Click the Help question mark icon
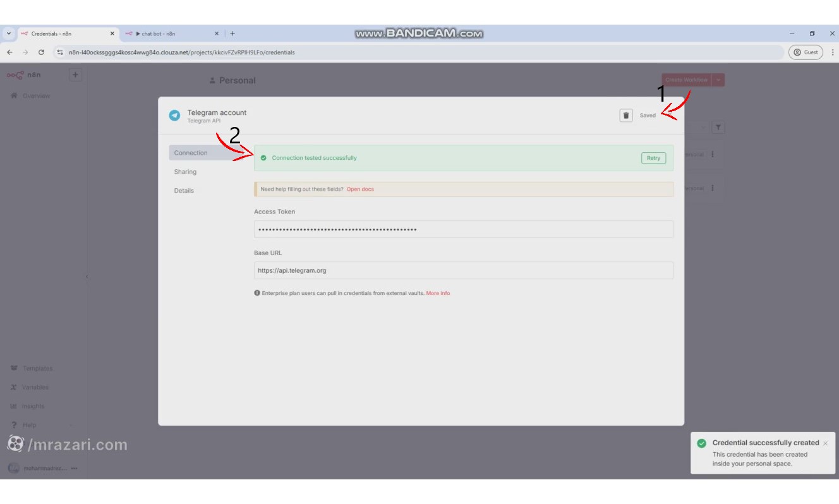Image resolution: width=839 pixels, height=504 pixels. (x=14, y=424)
